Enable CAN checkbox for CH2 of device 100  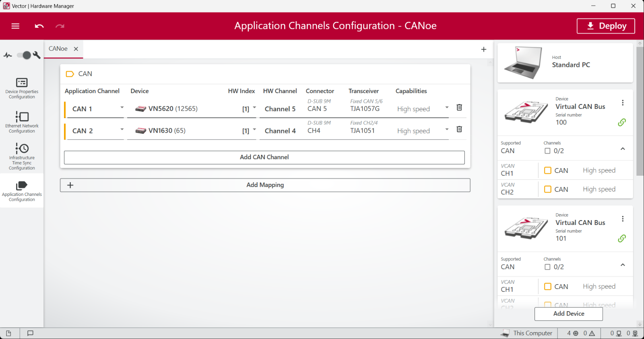coord(548,189)
